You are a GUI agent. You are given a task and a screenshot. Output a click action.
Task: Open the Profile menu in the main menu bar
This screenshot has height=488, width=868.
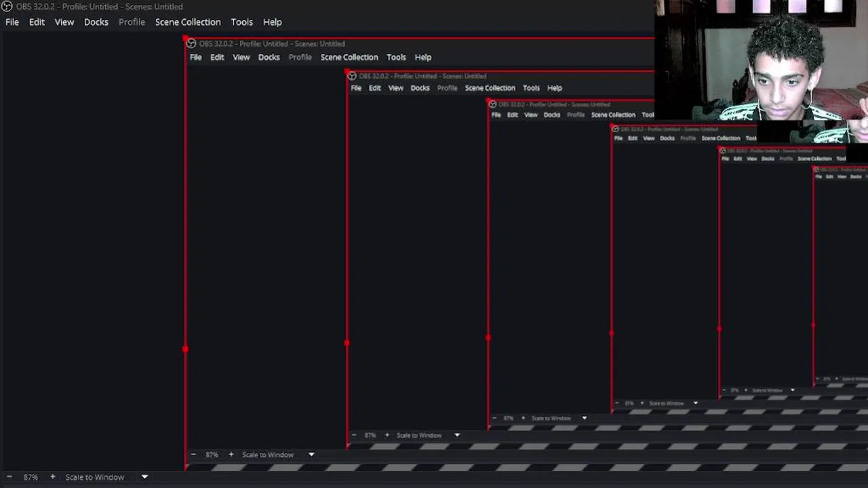click(x=132, y=22)
